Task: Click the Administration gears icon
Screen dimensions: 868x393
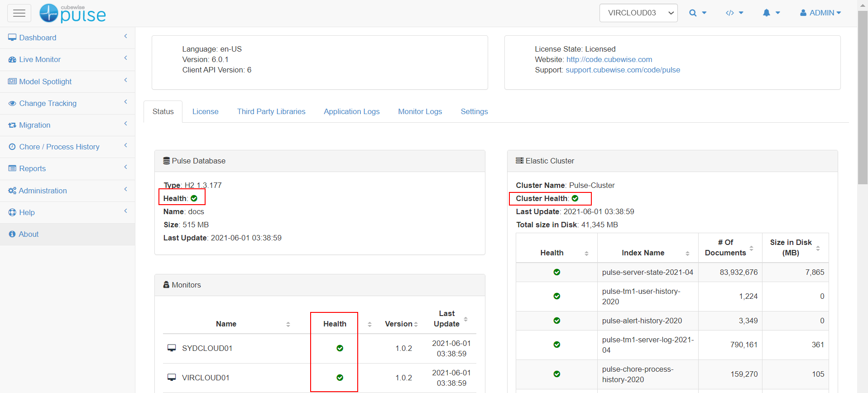Action: (x=12, y=191)
